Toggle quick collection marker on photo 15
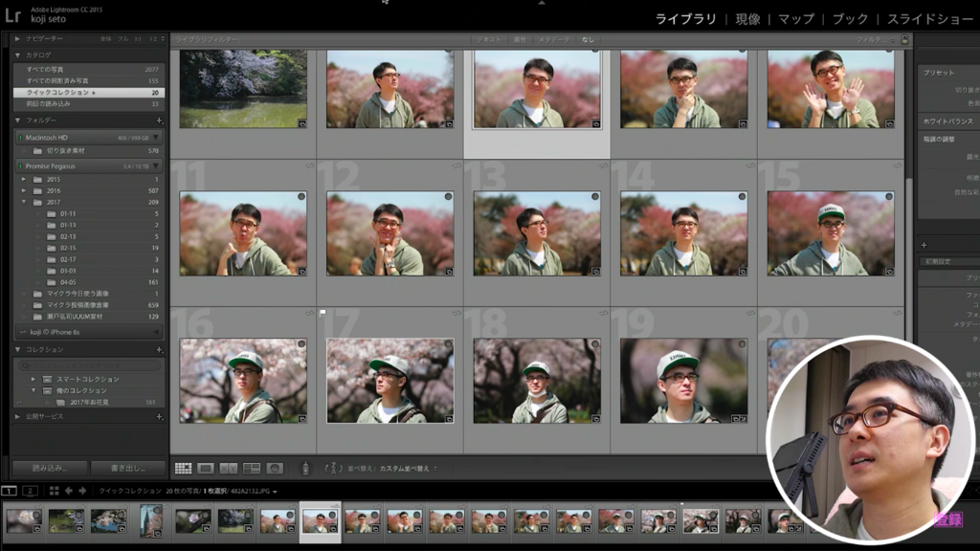This screenshot has height=551, width=980. click(889, 197)
